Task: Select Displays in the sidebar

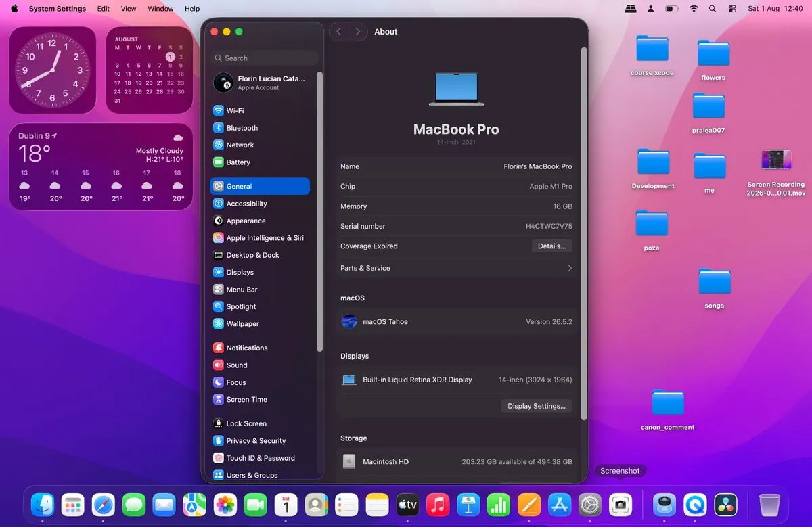Action: point(260,272)
